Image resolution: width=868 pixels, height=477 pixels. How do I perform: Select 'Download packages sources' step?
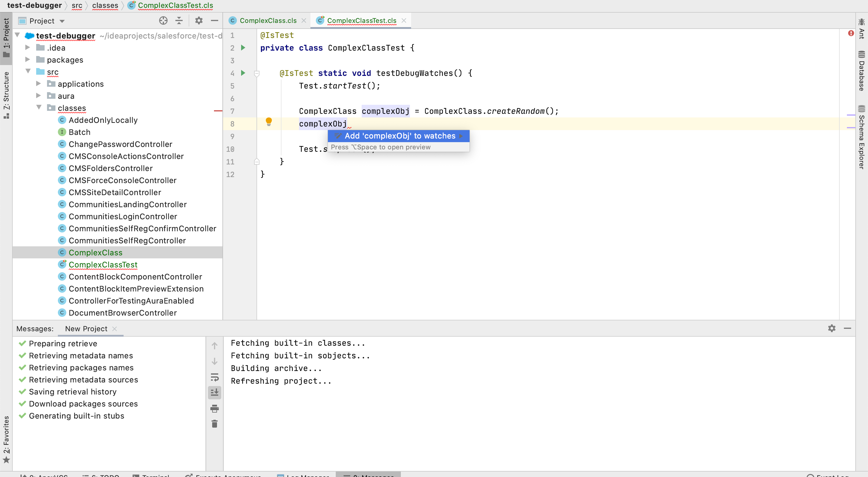[83, 404]
